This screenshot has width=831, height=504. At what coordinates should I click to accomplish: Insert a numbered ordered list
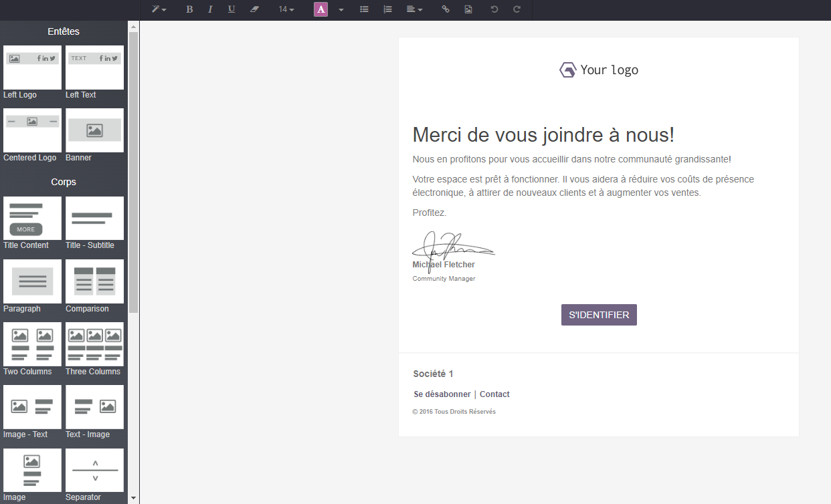click(387, 9)
